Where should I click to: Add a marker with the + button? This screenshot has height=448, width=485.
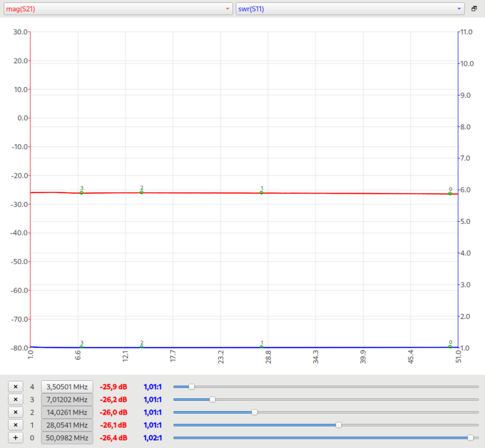point(16,438)
